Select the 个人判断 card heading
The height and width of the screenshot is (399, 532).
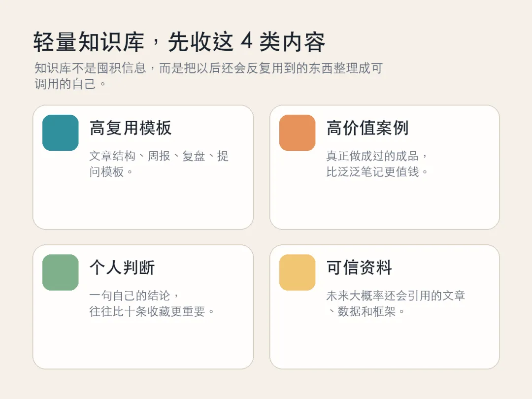click(x=122, y=268)
